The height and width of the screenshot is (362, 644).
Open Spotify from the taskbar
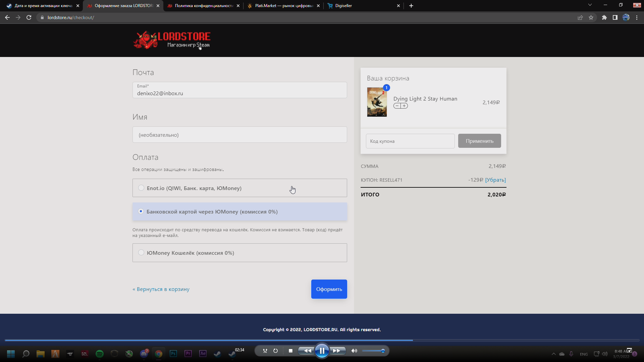(100, 354)
